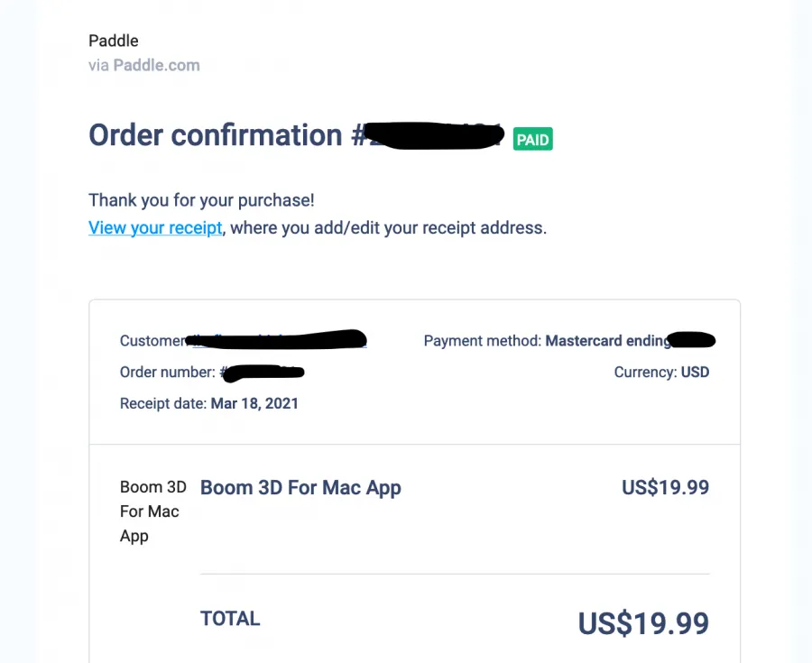
Task: Click the Order number label
Action: point(168,373)
